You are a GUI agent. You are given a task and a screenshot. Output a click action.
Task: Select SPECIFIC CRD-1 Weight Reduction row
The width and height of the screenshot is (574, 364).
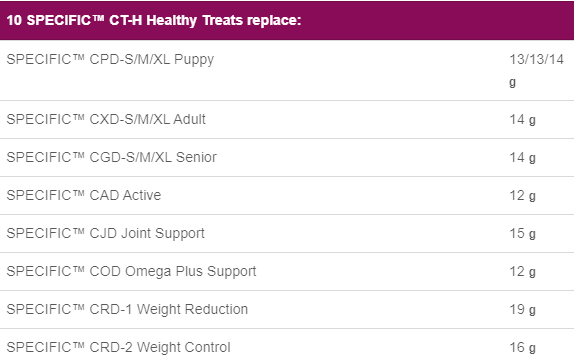tap(287, 310)
